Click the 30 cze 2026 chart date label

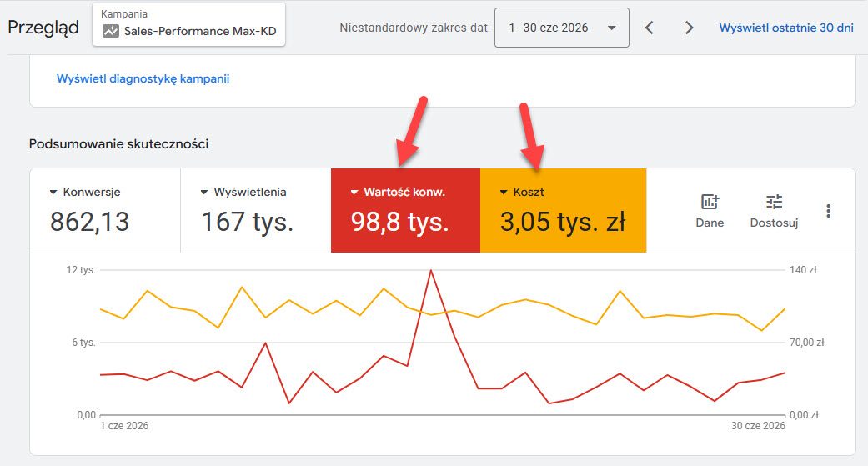(x=758, y=426)
